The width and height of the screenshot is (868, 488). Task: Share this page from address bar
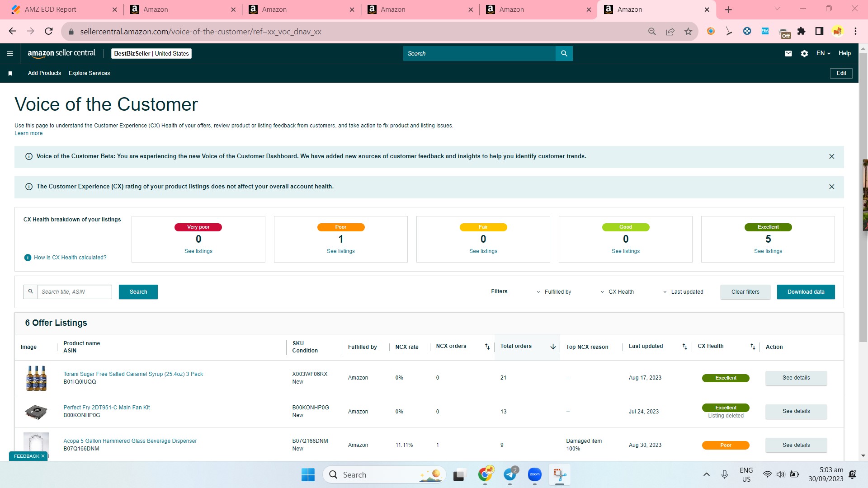670,31
